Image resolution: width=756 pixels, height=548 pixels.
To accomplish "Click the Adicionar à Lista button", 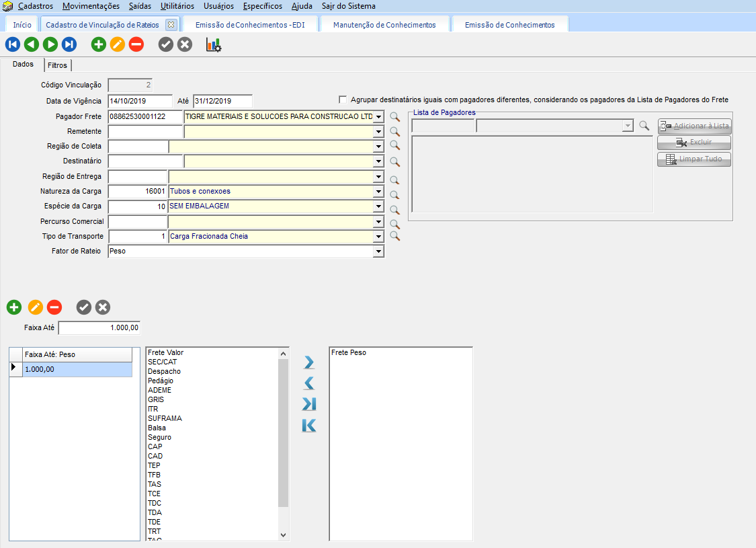I will [694, 126].
